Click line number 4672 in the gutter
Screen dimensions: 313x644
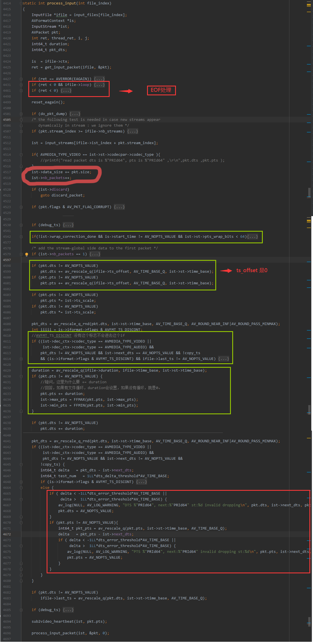[7, 534]
